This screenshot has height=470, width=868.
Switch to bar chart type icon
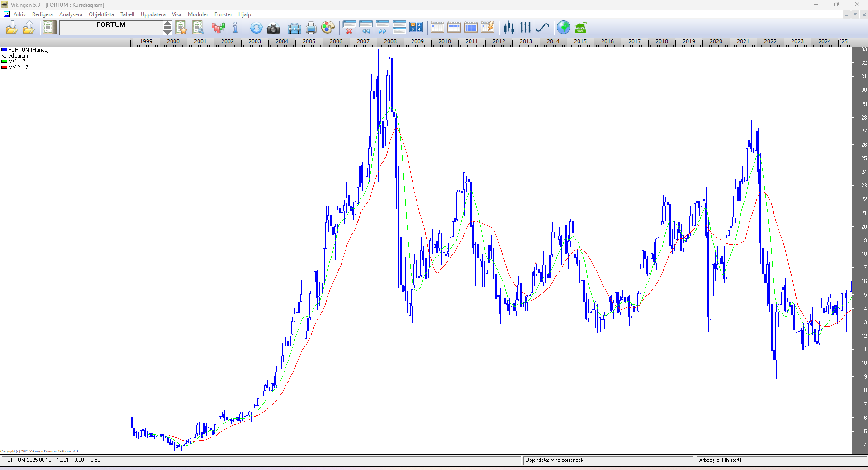(526, 28)
